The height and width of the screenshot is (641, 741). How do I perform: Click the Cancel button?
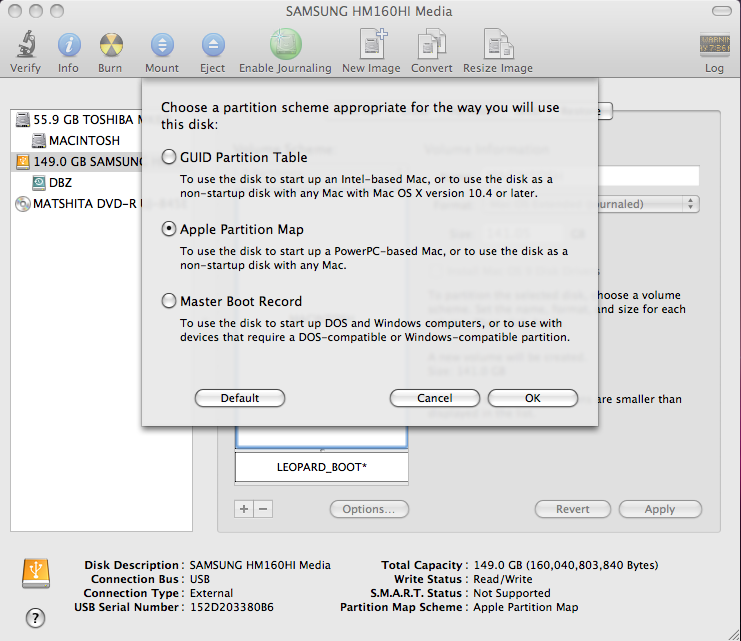pos(435,398)
